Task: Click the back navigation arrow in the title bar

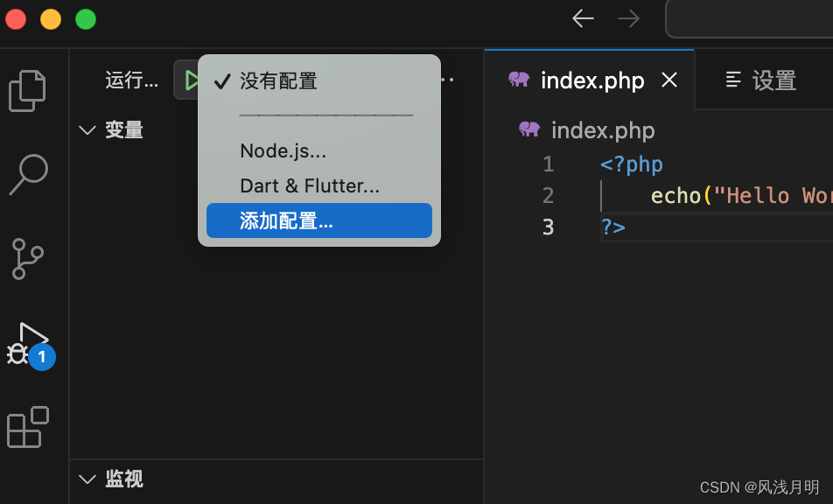Action: pos(582,18)
